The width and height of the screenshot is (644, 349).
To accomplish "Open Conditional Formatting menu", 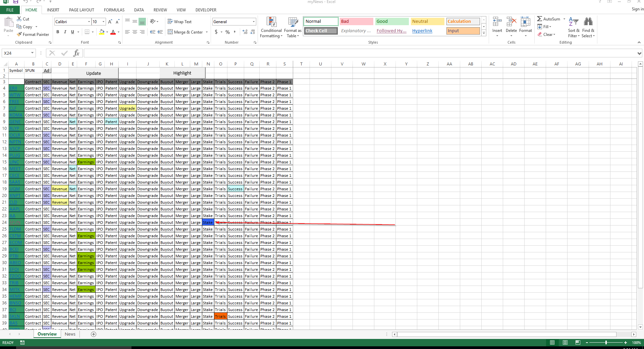I will [271, 28].
